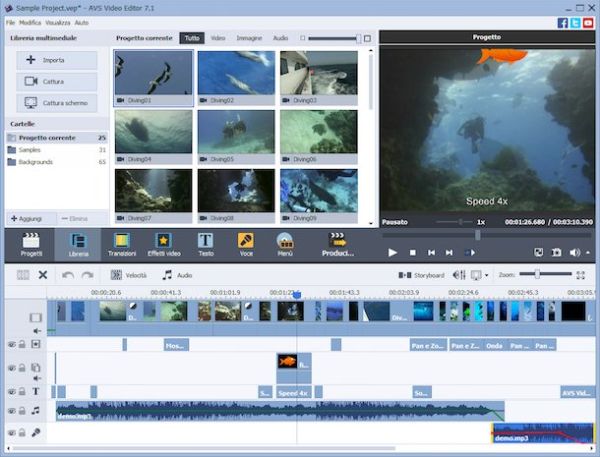Screen dimensions: 600x457
Task: Open the Progetti section
Action: coord(31,245)
